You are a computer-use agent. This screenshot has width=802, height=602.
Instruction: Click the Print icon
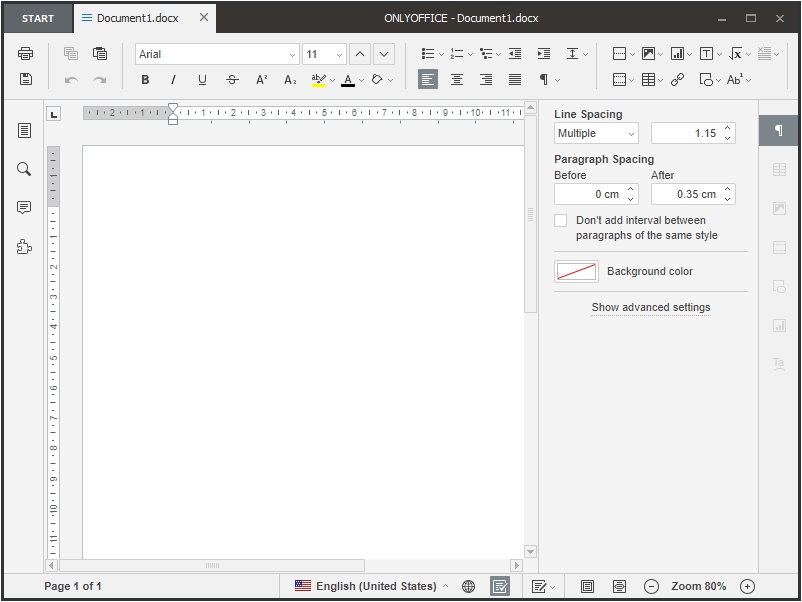[26, 53]
